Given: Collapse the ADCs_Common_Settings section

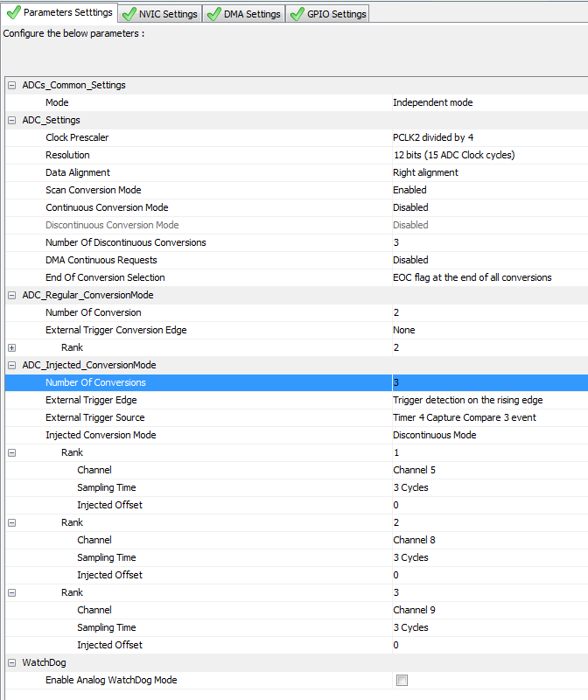Looking at the screenshot, I should (x=12, y=85).
